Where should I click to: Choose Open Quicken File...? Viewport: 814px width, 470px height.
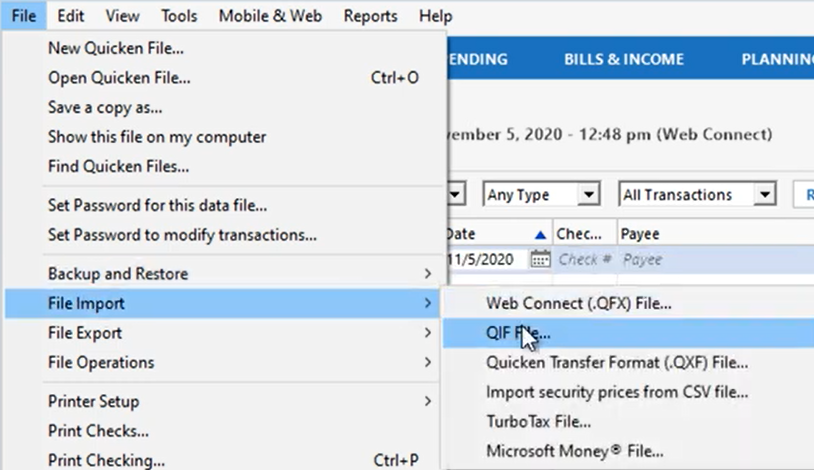coord(223,78)
